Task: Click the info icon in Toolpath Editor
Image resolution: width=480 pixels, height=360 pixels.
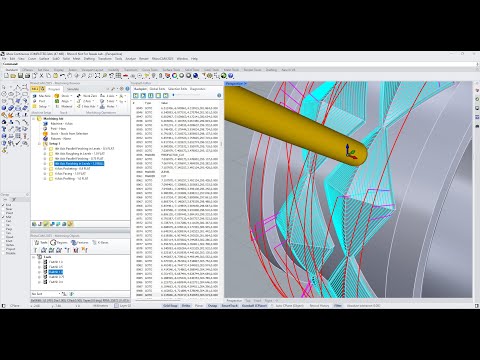Action: coord(219,95)
